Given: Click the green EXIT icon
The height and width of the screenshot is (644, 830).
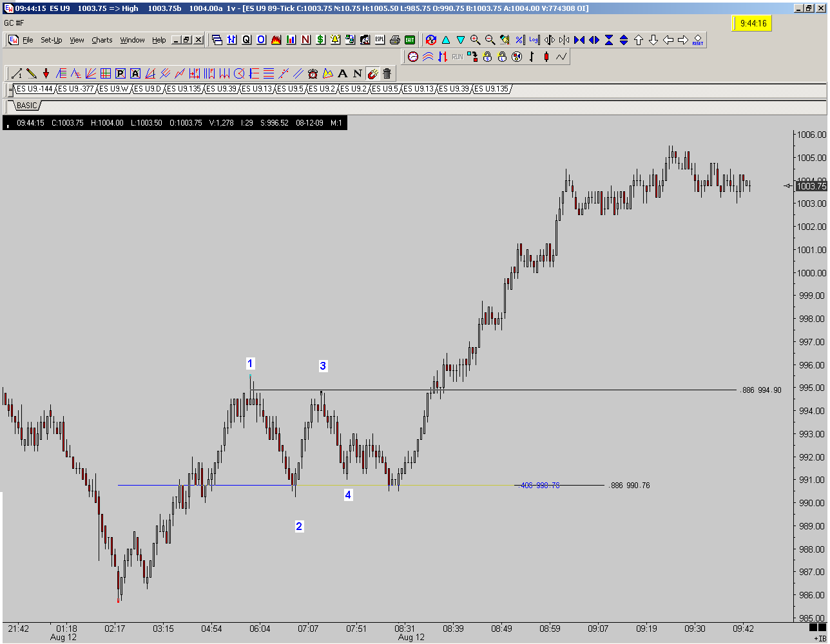Looking at the screenshot, I should [410, 40].
